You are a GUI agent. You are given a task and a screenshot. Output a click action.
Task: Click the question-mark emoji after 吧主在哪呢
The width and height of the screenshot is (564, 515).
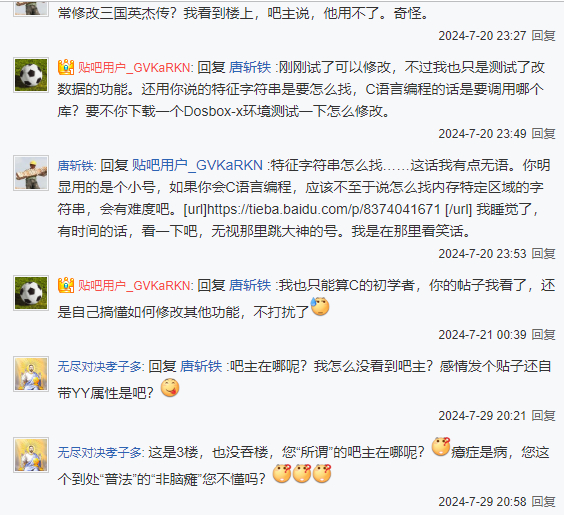click(x=441, y=447)
